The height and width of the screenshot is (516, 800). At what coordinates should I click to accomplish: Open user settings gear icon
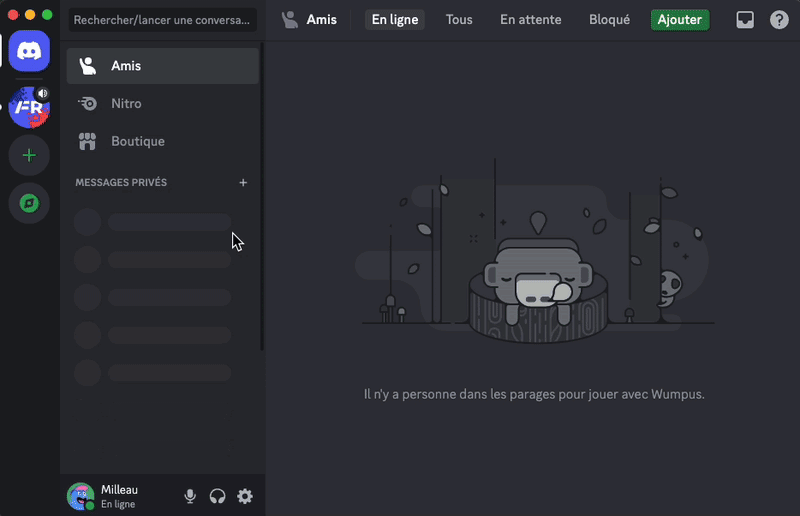(x=245, y=496)
